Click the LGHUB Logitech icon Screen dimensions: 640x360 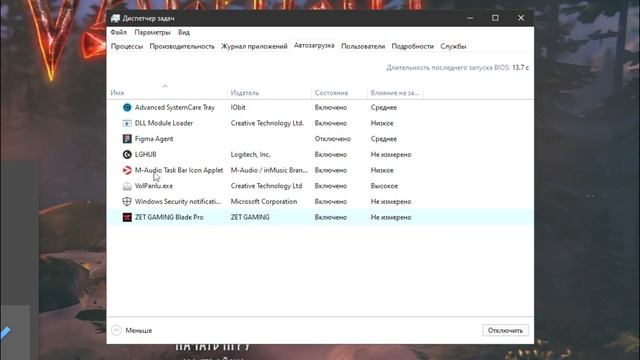pos(127,154)
